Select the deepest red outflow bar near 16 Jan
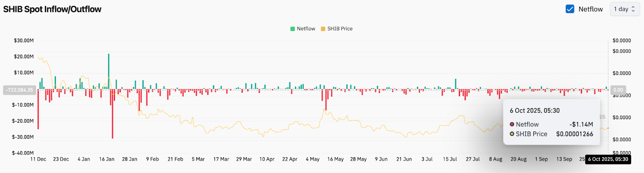This screenshot has width=644, height=173. (x=112, y=115)
